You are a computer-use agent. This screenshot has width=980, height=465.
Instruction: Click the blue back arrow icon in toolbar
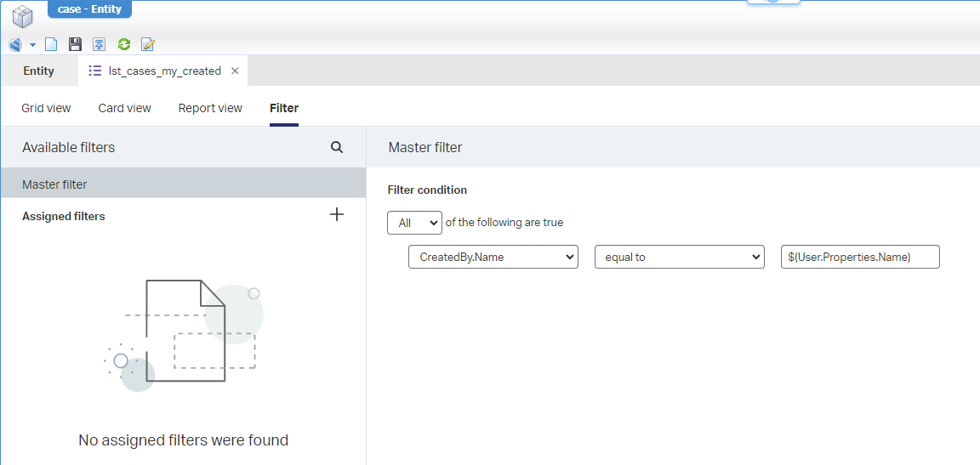coord(15,44)
